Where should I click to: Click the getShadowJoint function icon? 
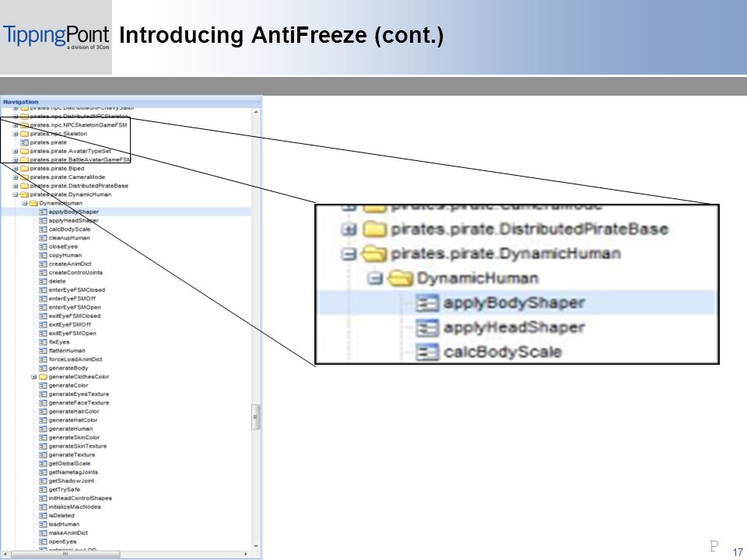pos(43,481)
